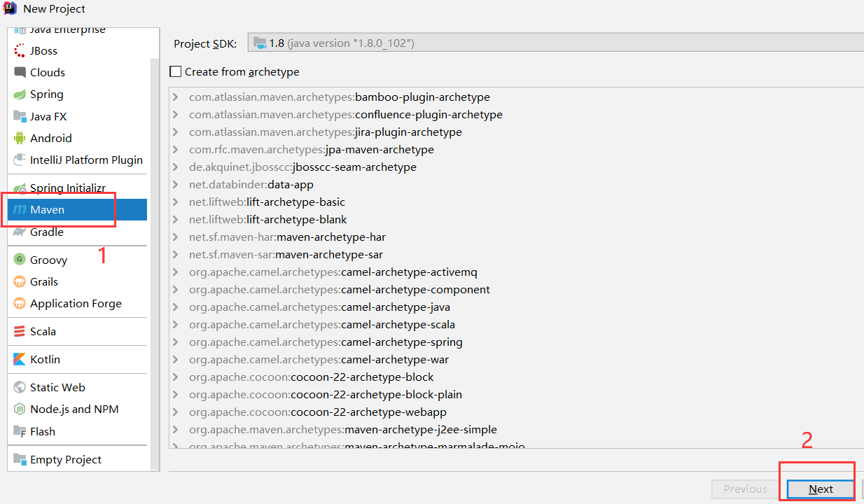Viewport: 864px width, 504px height.
Task: Select the Node.js and NPM icon
Action: click(x=20, y=409)
